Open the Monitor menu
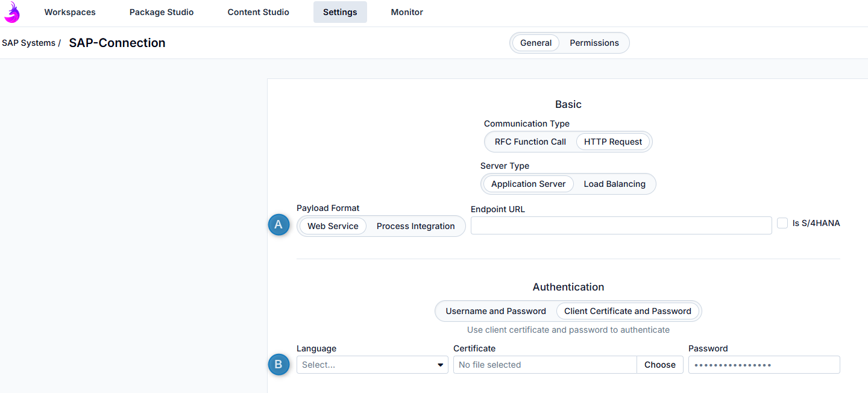 407,12
